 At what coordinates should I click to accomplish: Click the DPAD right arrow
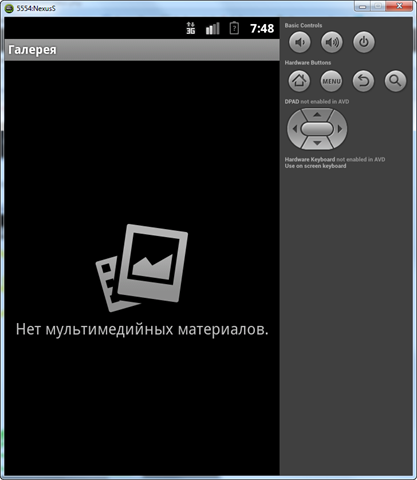point(340,129)
